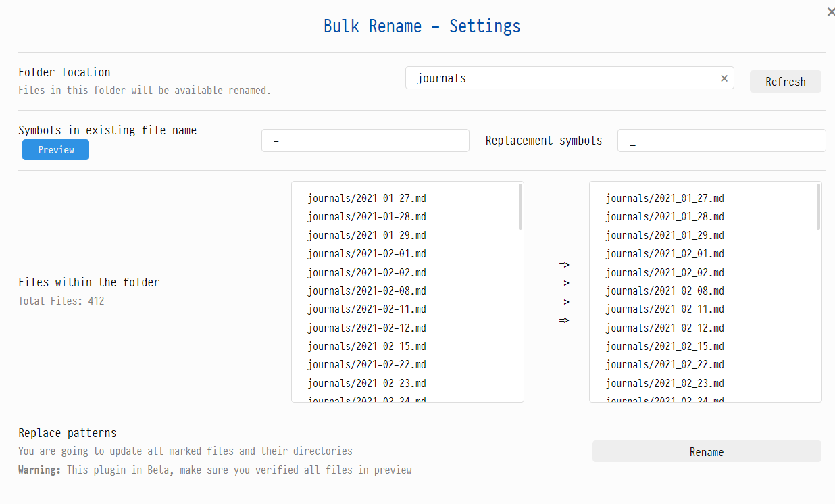
Task: Select journals/2021-02-01.md in the left list
Action: click(367, 254)
